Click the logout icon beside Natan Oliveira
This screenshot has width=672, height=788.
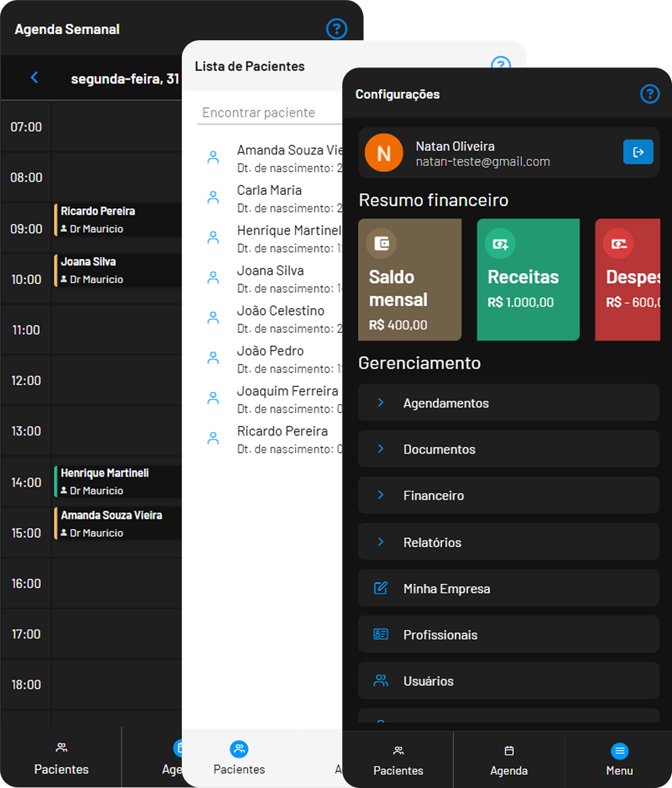tap(638, 152)
